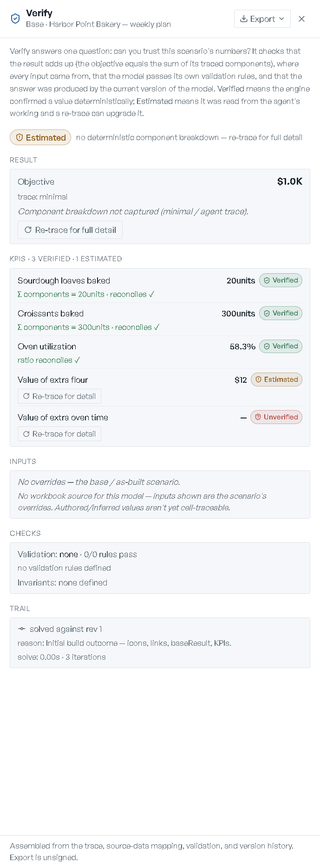Click the solved against rev 1 commit icon
The width and height of the screenshot is (320, 868).
(22, 629)
